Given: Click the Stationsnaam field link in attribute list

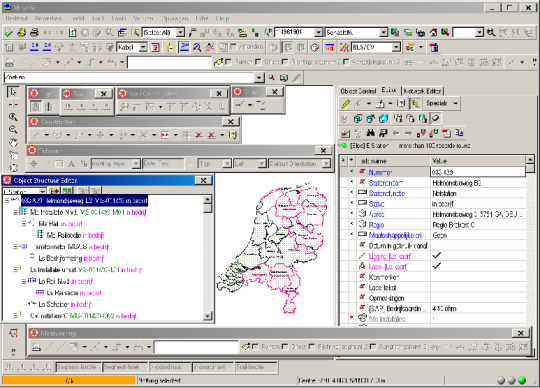Looking at the screenshot, I should pyautogui.click(x=386, y=183).
